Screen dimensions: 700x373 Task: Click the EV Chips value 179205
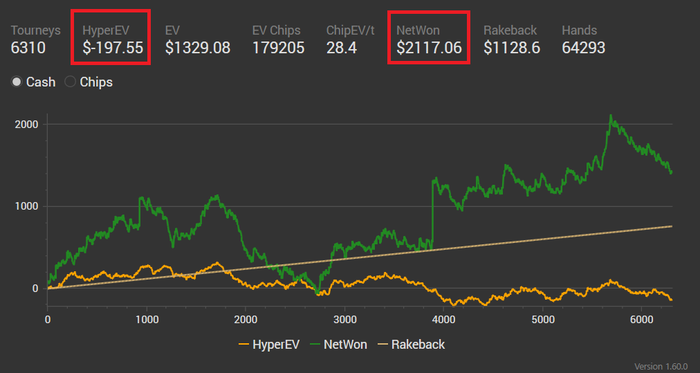(x=279, y=48)
